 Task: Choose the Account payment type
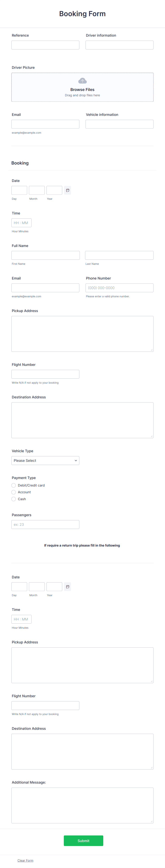tap(13, 492)
